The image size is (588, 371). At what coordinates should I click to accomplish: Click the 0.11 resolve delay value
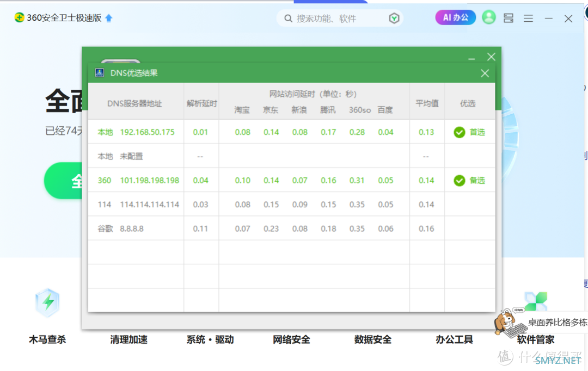(x=200, y=228)
